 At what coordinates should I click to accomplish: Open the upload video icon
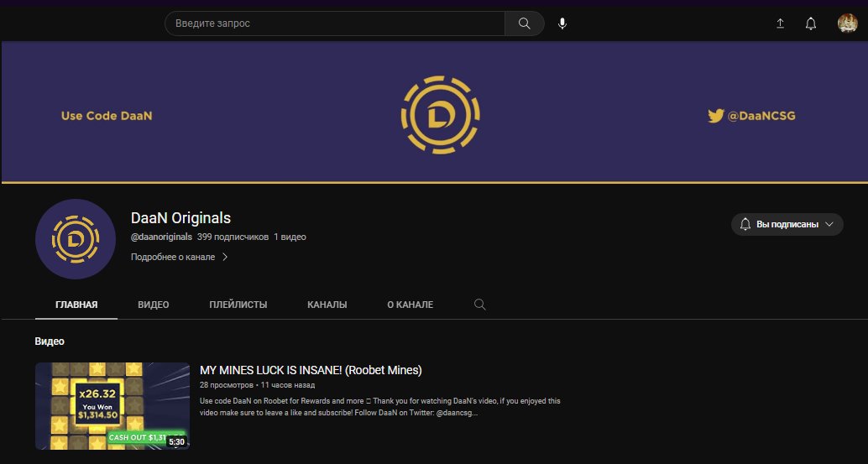tap(780, 23)
